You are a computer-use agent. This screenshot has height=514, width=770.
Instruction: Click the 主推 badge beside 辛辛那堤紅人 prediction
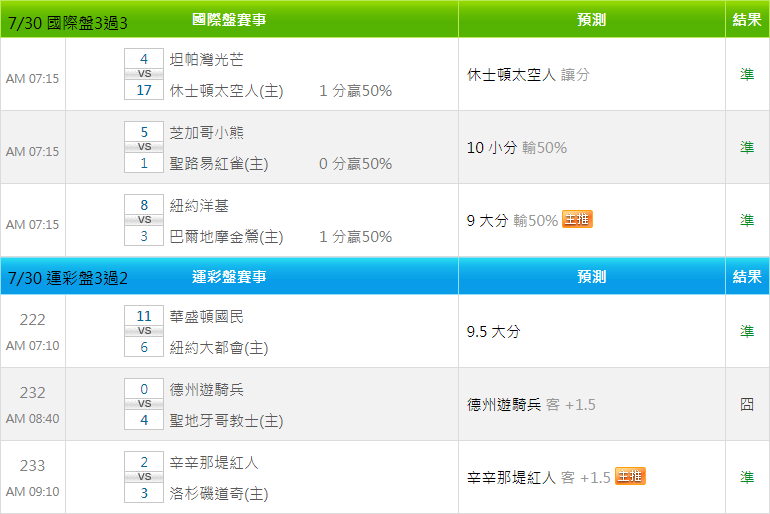(630, 476)
